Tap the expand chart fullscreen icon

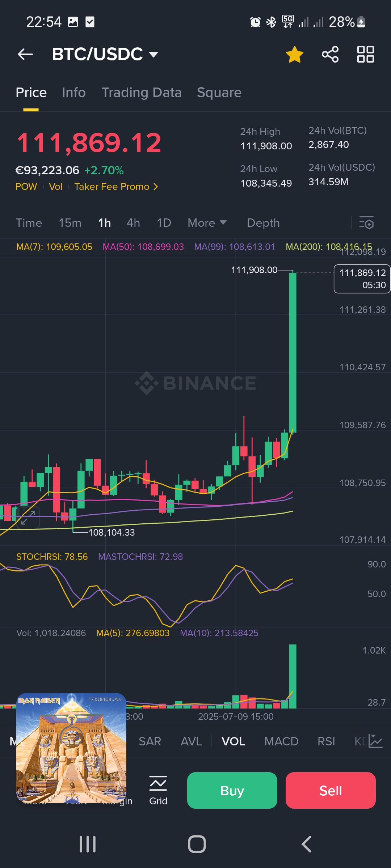click(x=28, y=518)
